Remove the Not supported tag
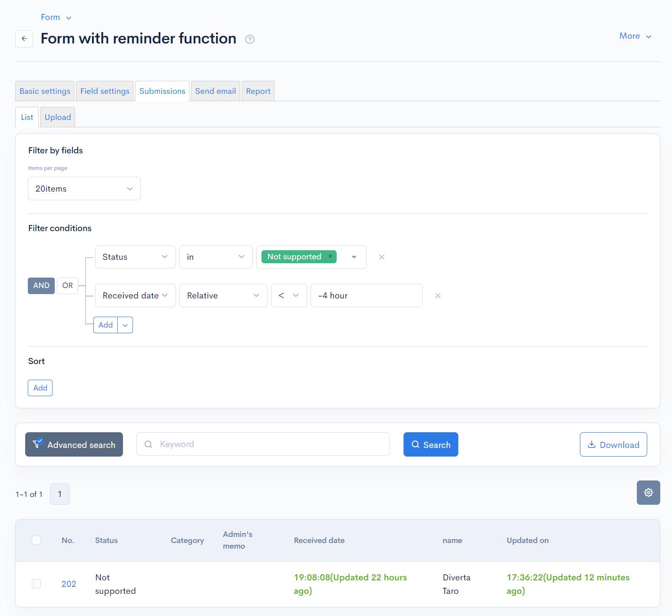This screenshot has width=672, height=616. [330, 256]
